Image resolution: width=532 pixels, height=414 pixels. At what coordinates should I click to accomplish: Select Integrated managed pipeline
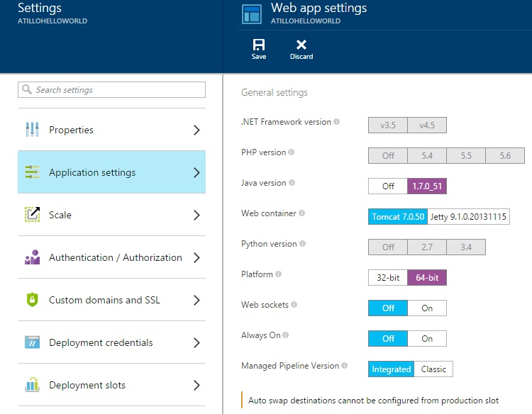[x=391, y=369]
